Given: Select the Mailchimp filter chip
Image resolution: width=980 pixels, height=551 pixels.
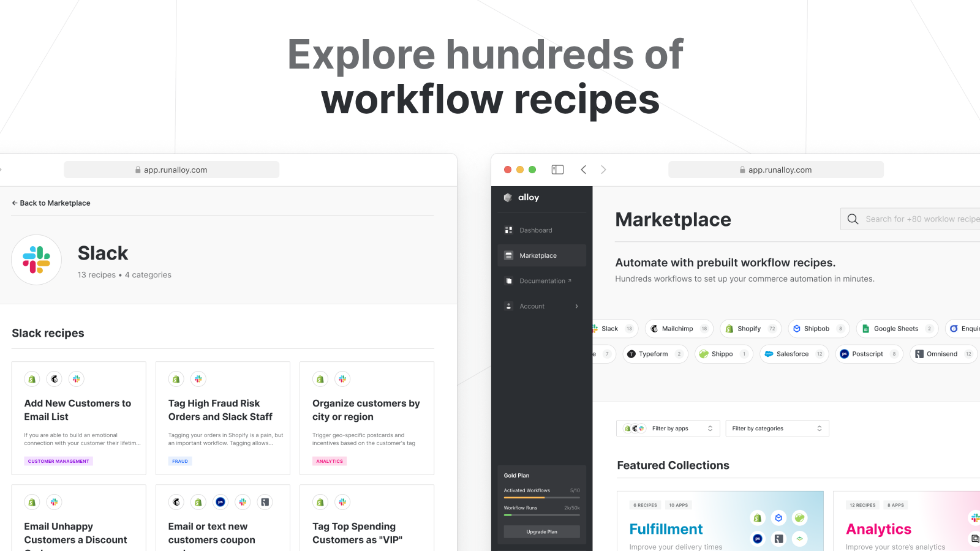Looking at the screenshot, I should tap(679, 329).
